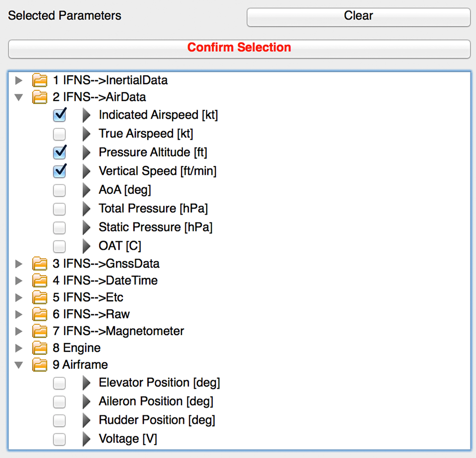Select the Static Pressure [hPa] item
This screenshot has width=476, height=458.
[155, 228]
